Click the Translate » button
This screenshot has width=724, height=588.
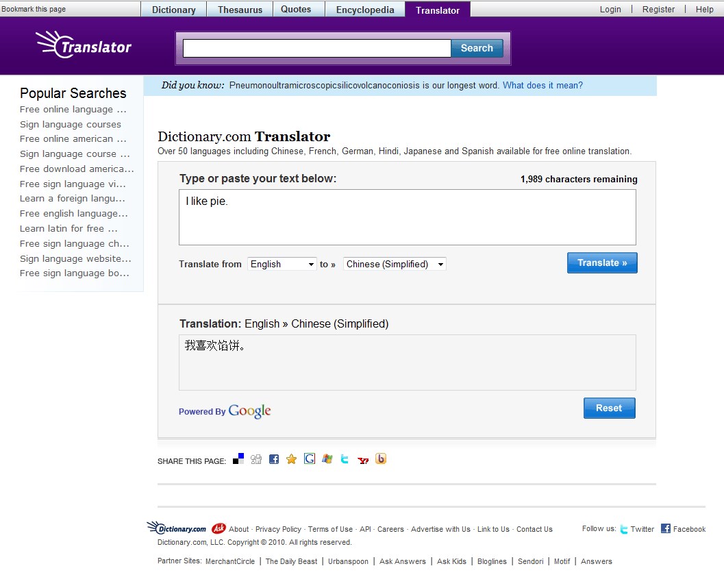tap(602, 263)
